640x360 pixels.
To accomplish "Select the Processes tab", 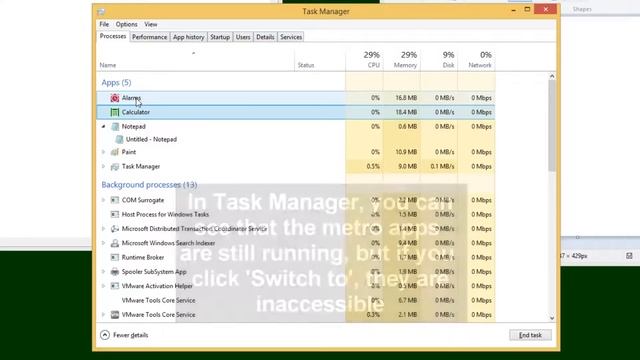I will coord(113,36).
